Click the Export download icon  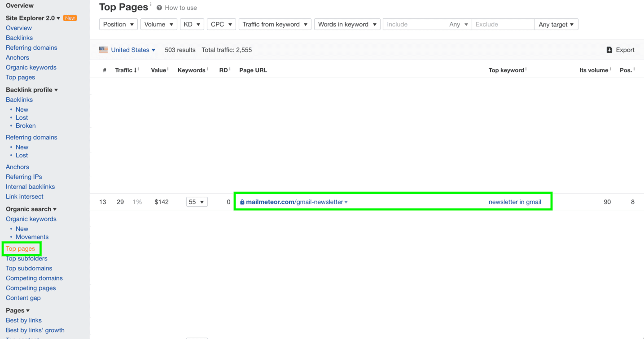click(609, 50)
